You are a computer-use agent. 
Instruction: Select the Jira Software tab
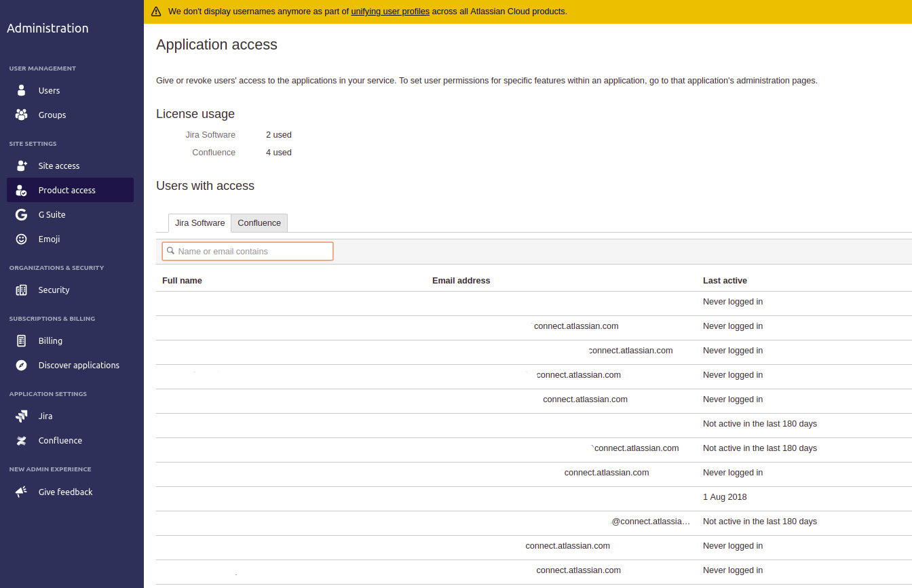199,223
